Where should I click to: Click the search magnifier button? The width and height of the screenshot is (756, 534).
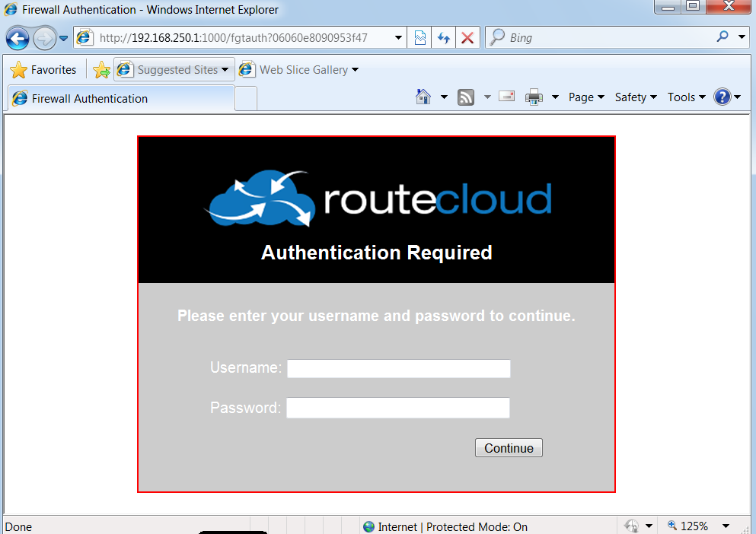pyautogui.click(x=723, y=37)
